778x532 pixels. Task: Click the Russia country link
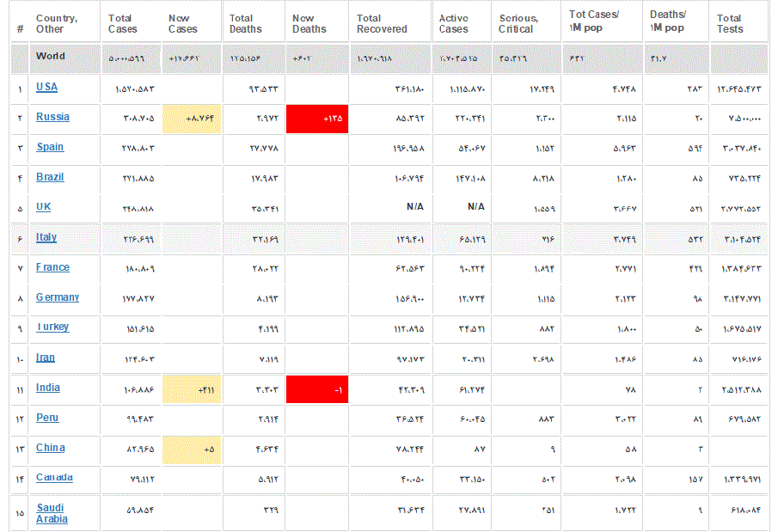52,118
